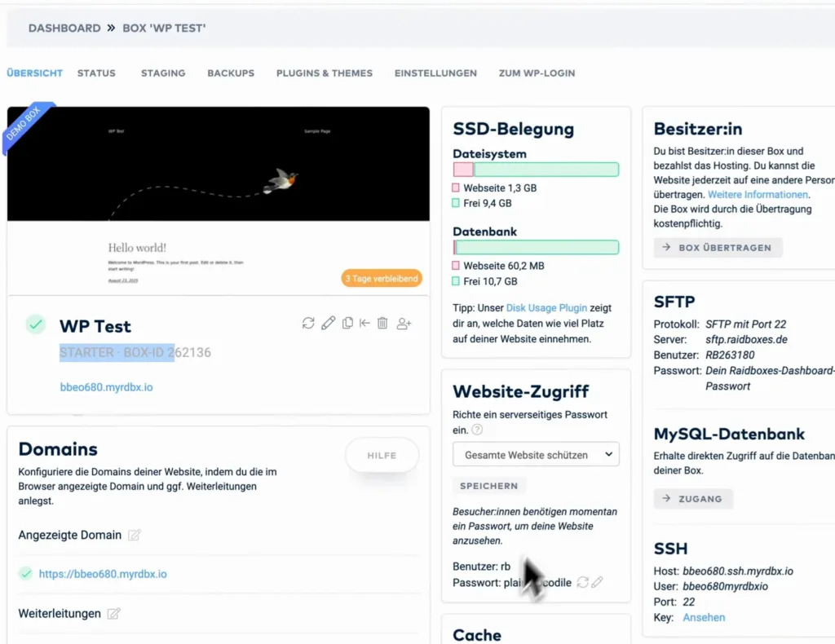This screenshot has width=835, height=644.
Task: Switch to the Übersicht tab
Action: 34,73
